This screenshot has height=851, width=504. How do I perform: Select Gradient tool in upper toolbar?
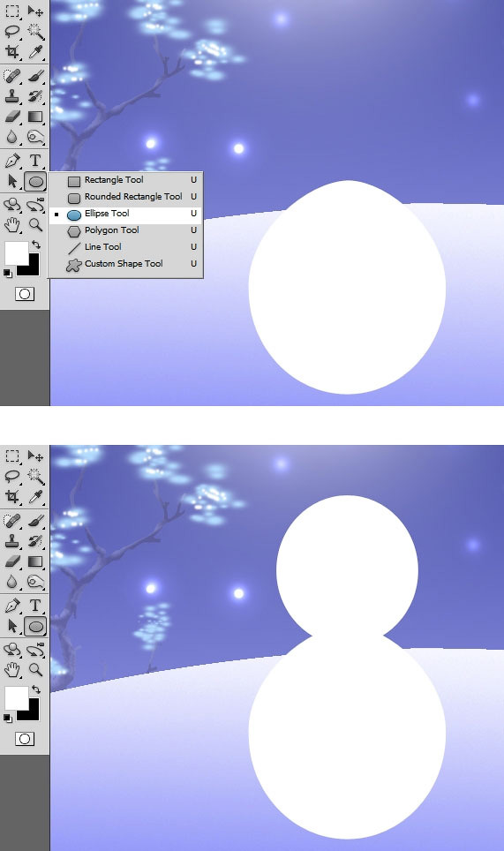[x=36, y=117]
